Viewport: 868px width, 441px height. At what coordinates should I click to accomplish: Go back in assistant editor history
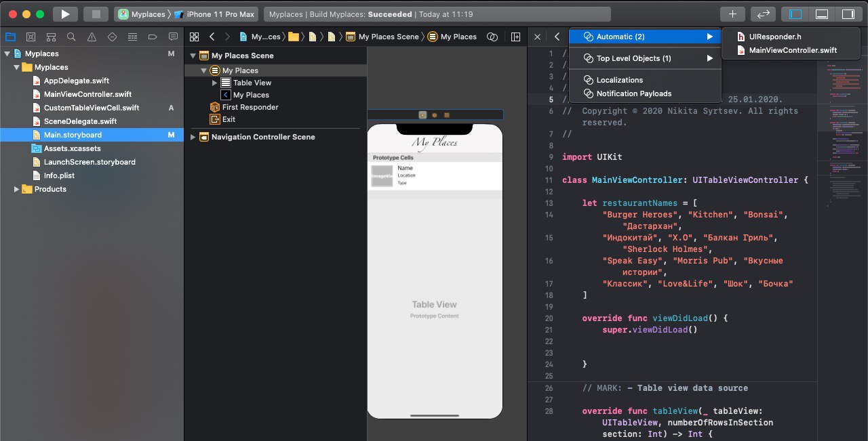click(557, 37)
